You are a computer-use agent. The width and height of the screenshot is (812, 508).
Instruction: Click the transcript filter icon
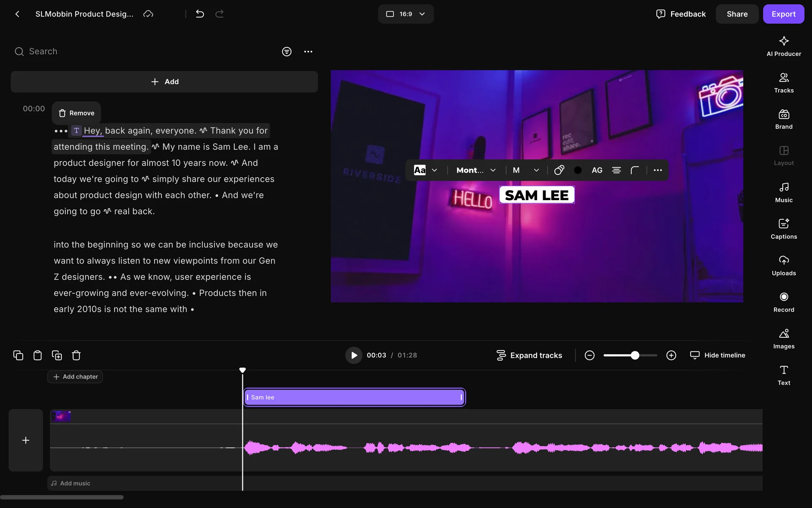click(x=287, y=52)
